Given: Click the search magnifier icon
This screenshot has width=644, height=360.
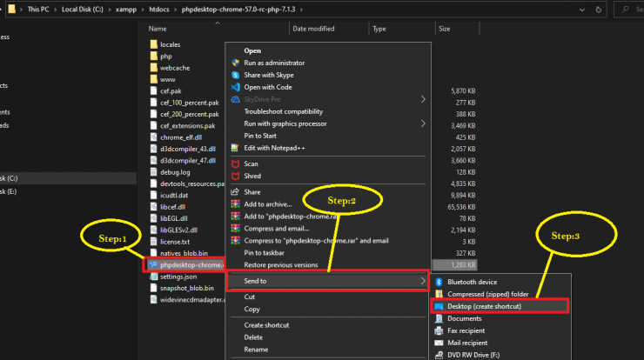Looking at the screenshot, I should [x=625, y=9].
